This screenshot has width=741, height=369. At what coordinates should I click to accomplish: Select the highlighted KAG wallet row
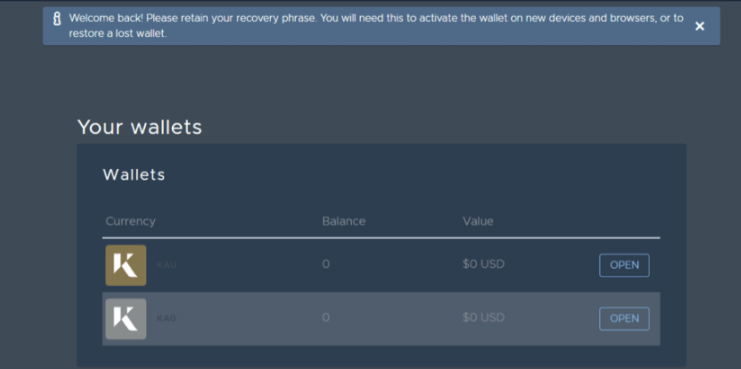[x=381, y=319]
